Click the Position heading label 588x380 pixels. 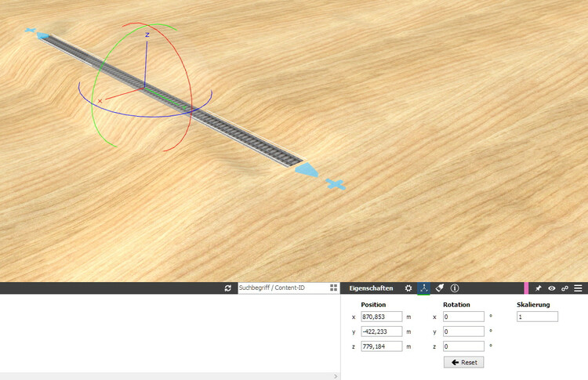[x=373, y=305]
